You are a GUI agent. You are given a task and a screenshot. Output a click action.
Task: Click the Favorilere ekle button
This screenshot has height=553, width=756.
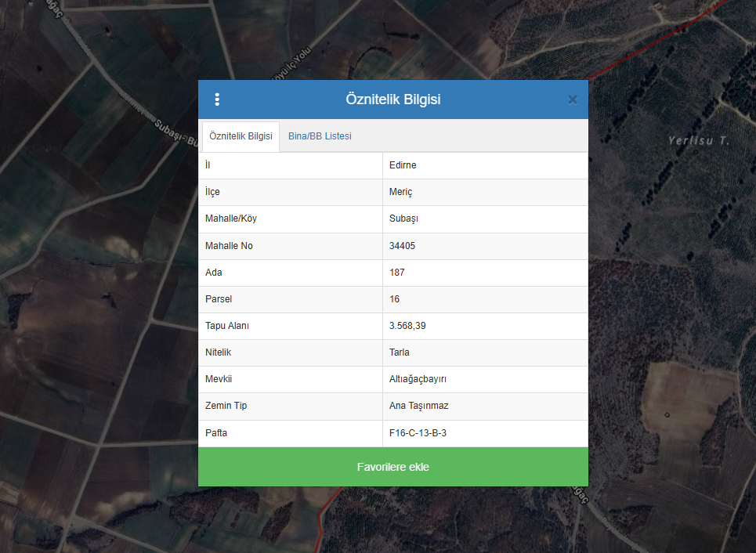[392, 467]
